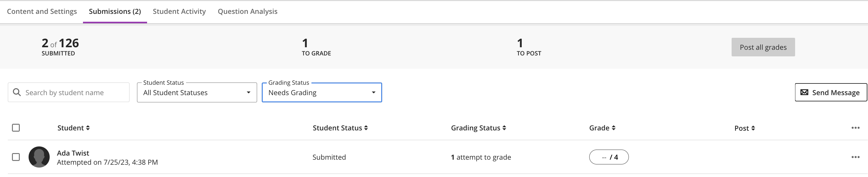Sort by Post column arrows

[x=753, y=128]
